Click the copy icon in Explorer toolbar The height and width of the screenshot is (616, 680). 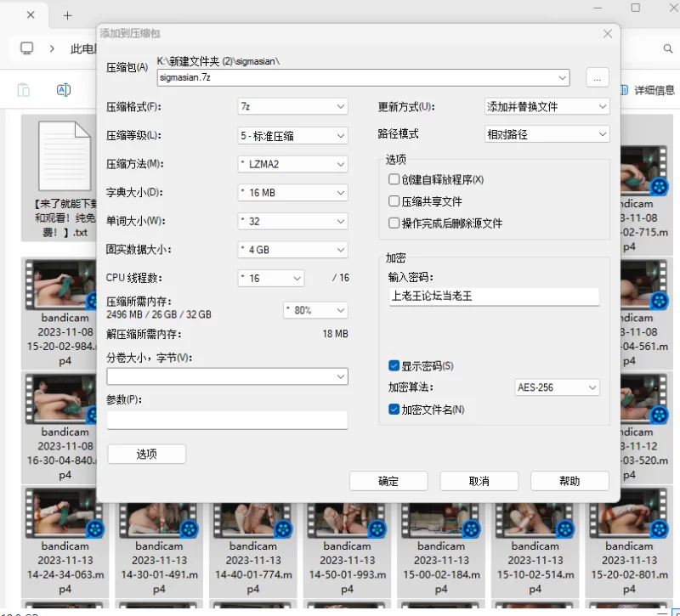click(24, 90)
